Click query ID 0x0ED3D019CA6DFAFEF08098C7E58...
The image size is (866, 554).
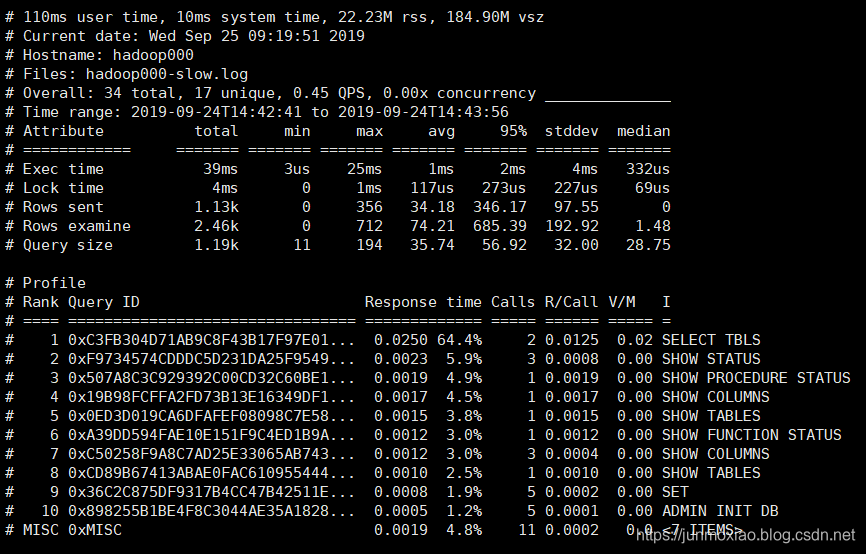212,416
